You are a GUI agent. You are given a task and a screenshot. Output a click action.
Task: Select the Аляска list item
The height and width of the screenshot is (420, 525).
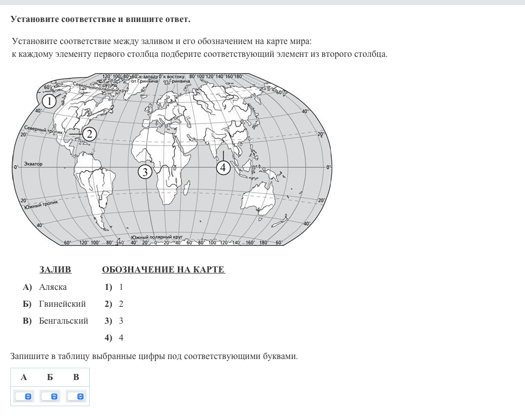pyautogui.click(x=53, y=287)
